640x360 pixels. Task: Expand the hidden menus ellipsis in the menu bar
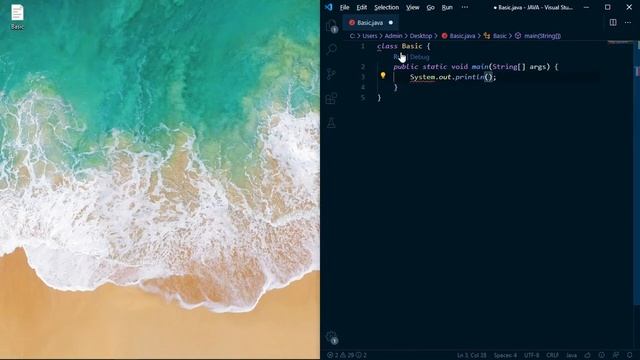[x=465, y=7]
